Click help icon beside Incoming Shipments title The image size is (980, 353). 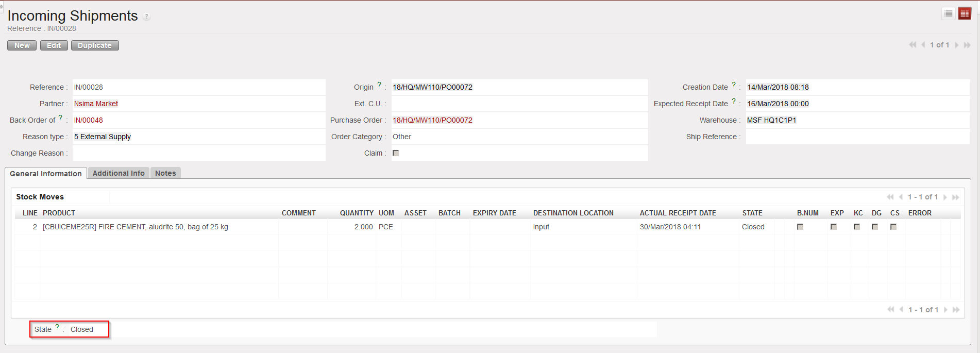click(x=146, y=16)
